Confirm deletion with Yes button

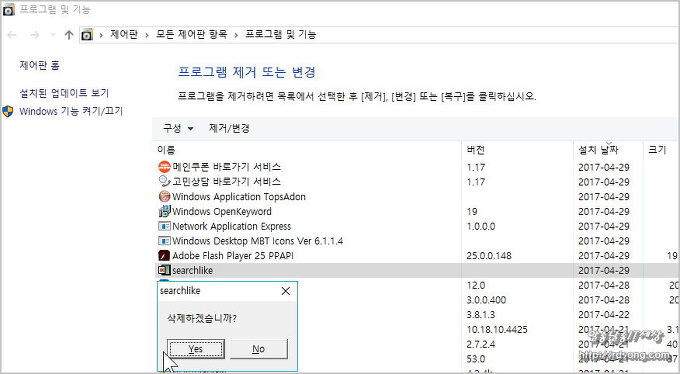tap(196, 349)
